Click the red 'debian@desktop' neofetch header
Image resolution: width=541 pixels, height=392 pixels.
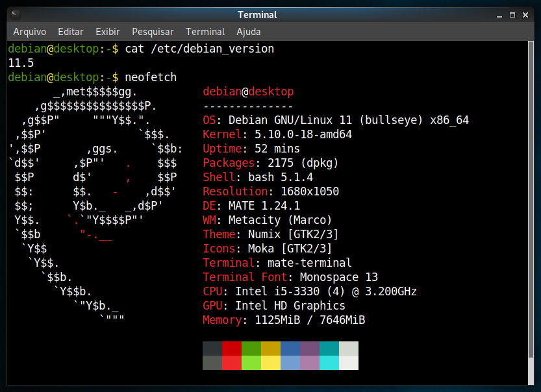(x=248, y=92)
